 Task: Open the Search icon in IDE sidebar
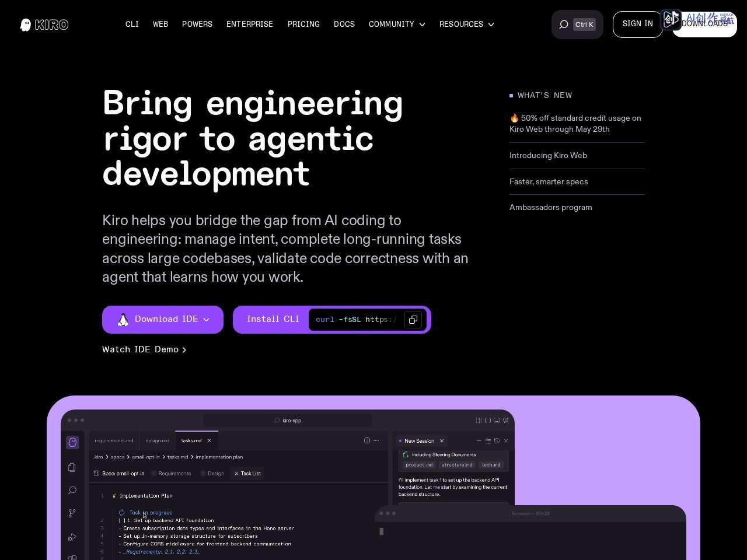point(72,490)
